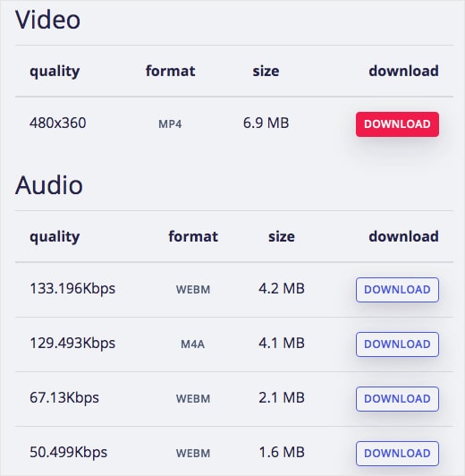The width and height of the screenshot is (465, 476).
Task: Download the 129.493Kbps M4A audio
Action: pos(397,344)
